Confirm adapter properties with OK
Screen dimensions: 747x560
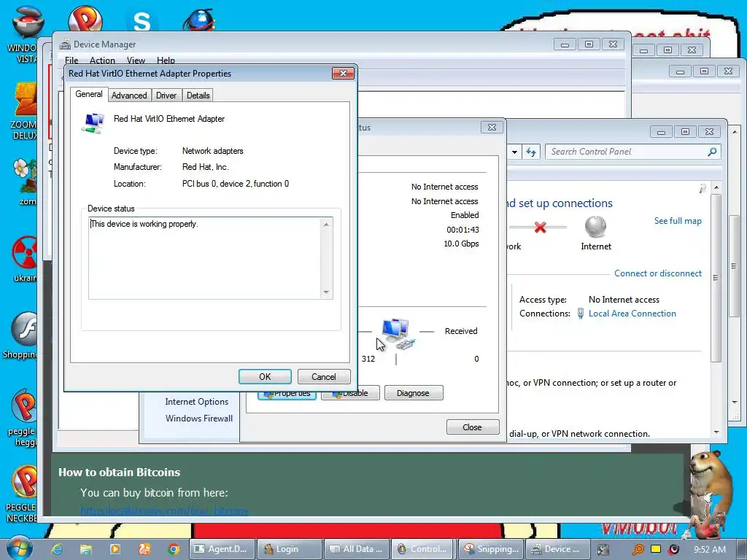click(265, 377)
